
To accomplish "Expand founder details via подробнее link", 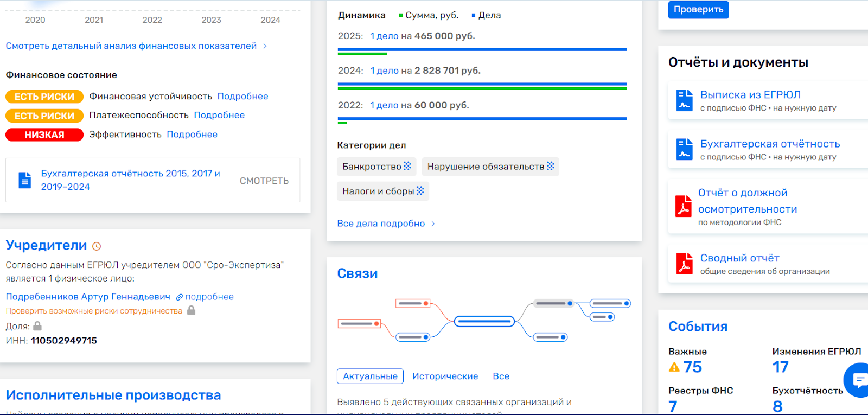I will pos(205,297).
